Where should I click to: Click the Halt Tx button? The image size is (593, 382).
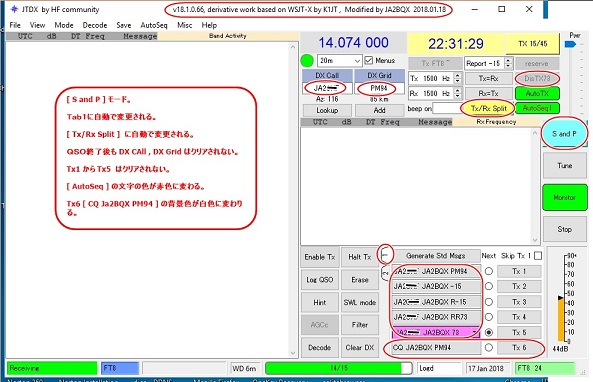click(360, 257)
